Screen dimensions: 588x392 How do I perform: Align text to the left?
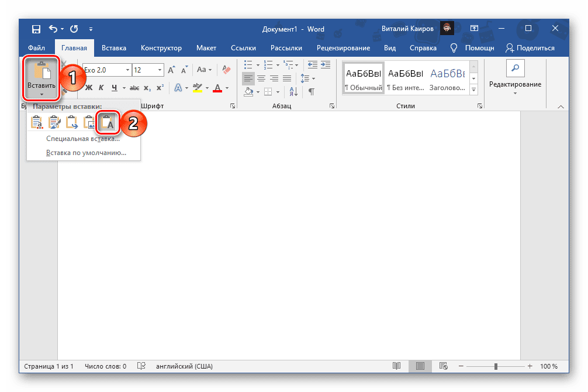pos(248,78)
